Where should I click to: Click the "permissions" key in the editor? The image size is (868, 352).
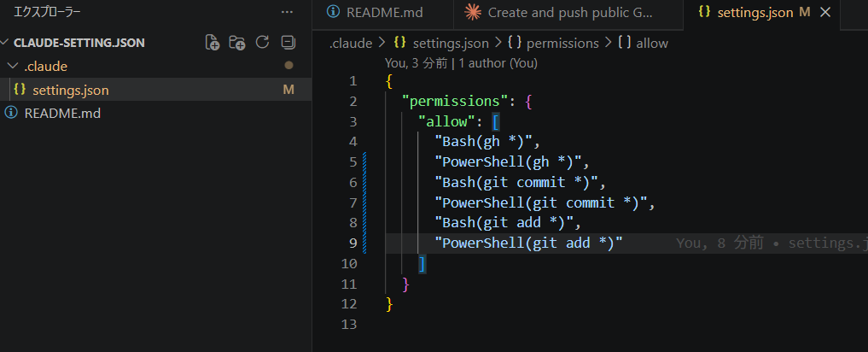coord(455,102)
